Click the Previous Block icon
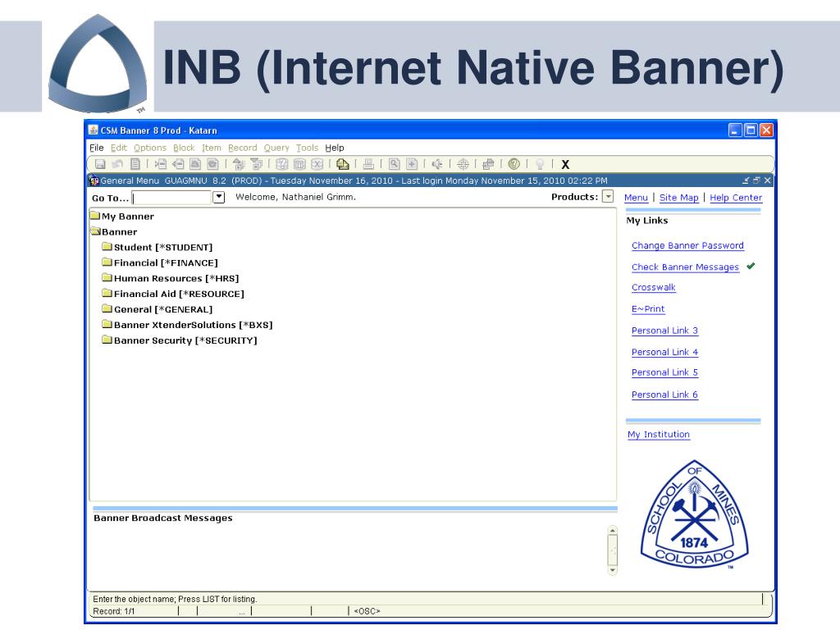Image resolution: width=840 pixels, height=630 pixels. click(x=239, y=164)
